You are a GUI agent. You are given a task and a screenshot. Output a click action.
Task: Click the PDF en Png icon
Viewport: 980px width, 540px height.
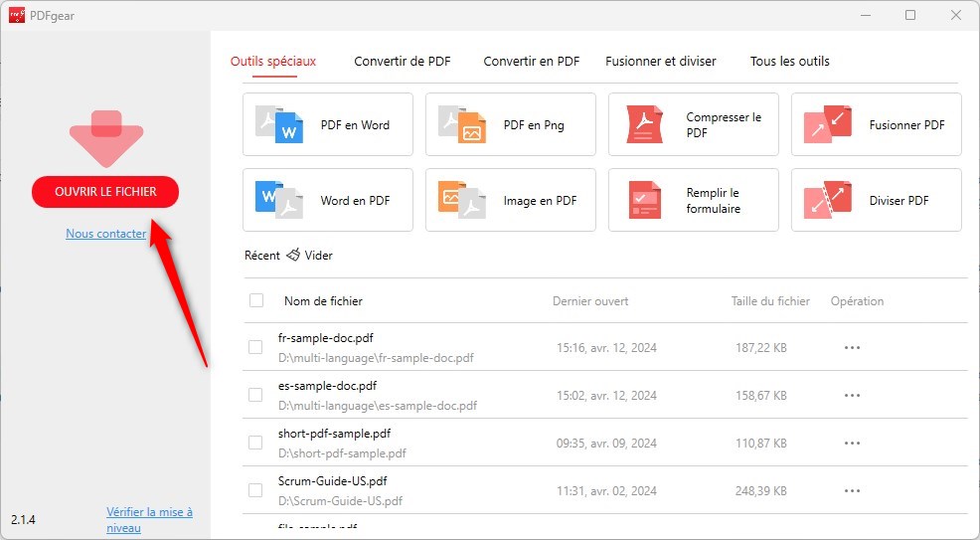point(462,124)
